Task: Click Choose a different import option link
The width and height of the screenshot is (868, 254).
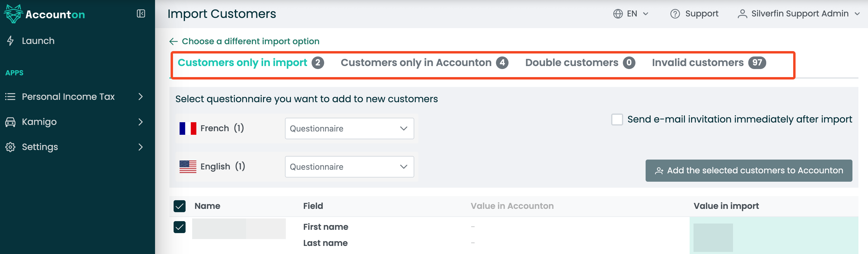Action: tap(250, 41)
